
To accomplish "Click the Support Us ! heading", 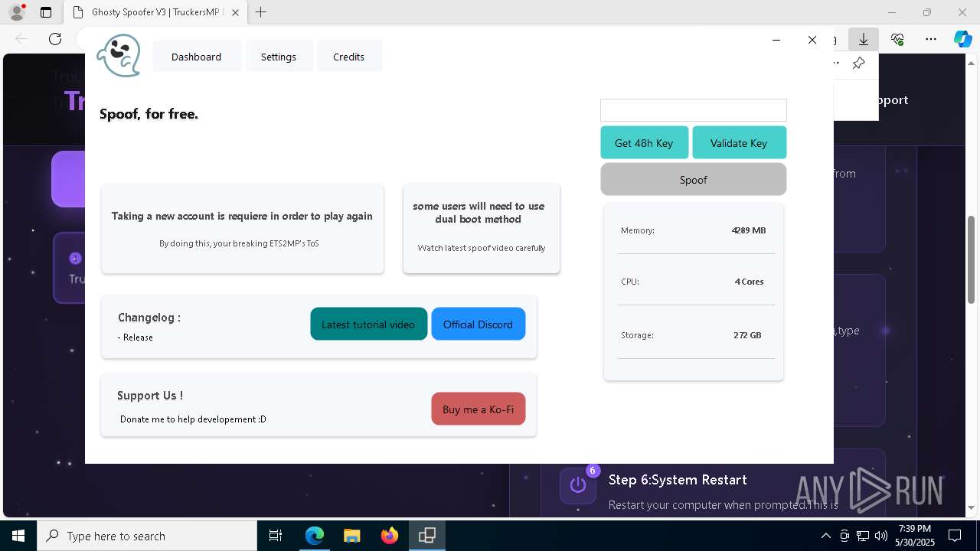I will tap(150, 396).
